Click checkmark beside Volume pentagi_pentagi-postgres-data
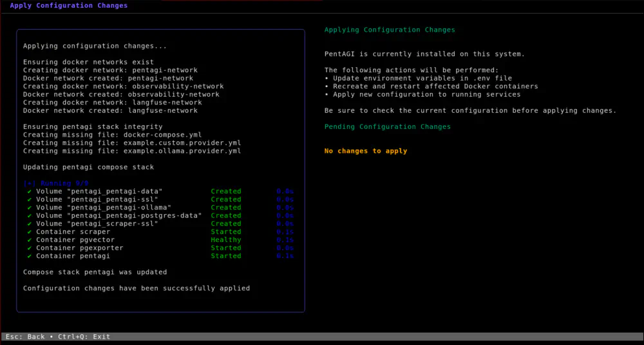Screen dimensions: 644x345 (29, 215)
